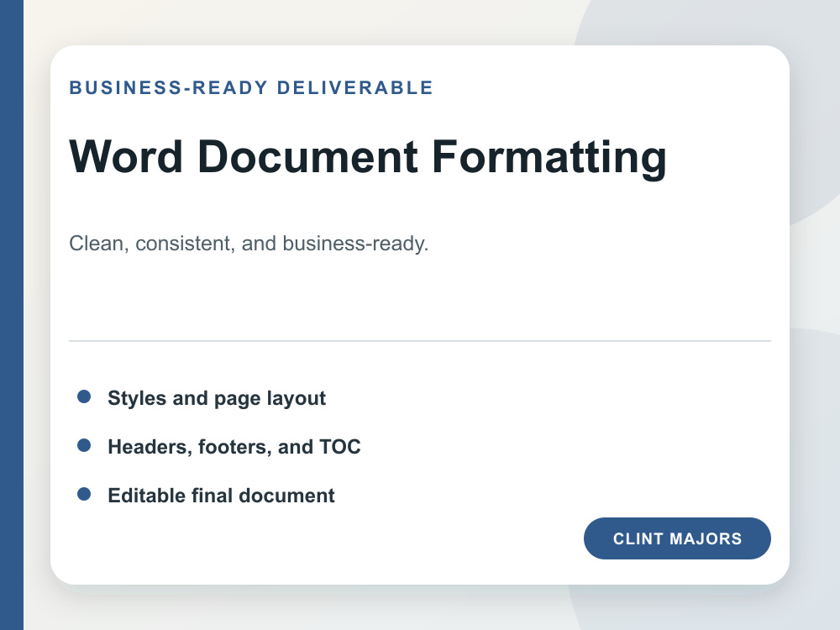Click the 'BUSINESS-READY DELIVERABLE' label
The width and height of the screenshot is (840, 630).
(x=251, y=88)
